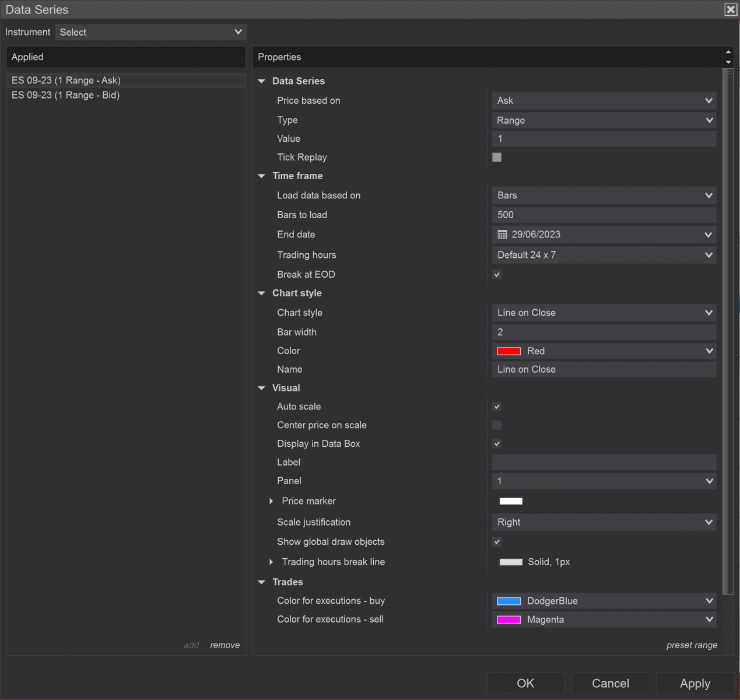The image size is (740, 700).
Task: Select ES 09-23 (1 Range - Ask) series
Action: pyautogui.click(x=66, y=80)
